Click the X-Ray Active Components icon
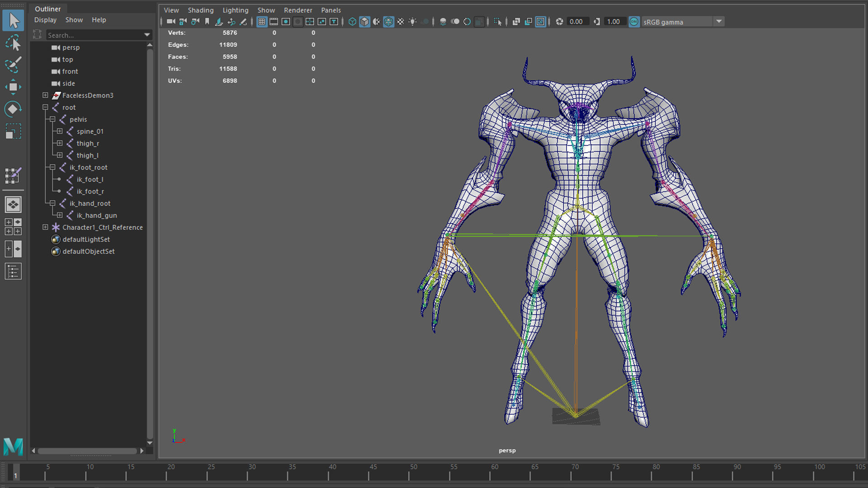 528,22
